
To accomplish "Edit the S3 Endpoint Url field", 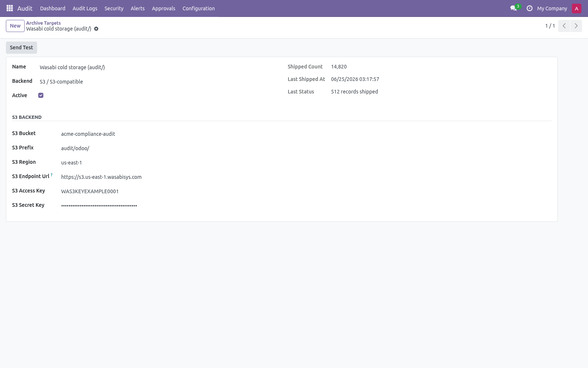I will click(x=306, y=177).
